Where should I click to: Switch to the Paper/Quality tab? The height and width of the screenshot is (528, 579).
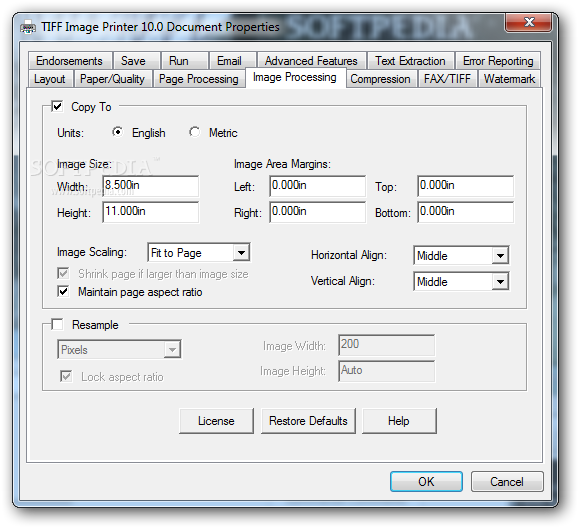[x=113, y=79]
